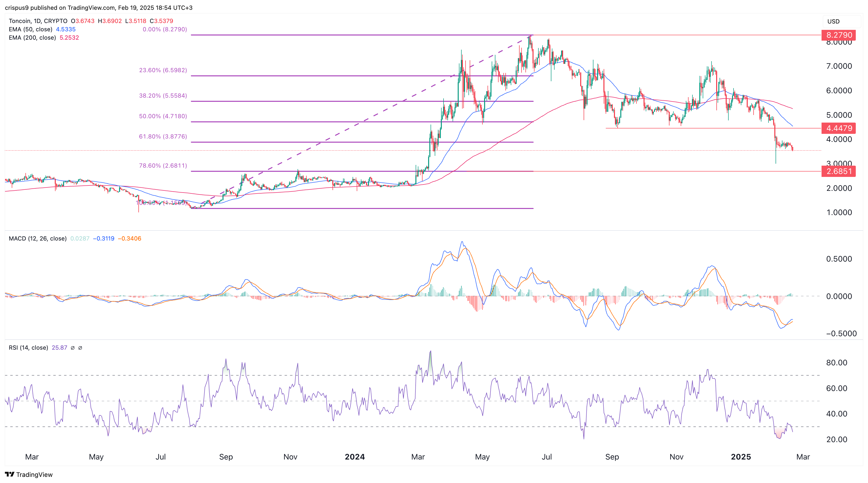Select the Toncoin, 1D, CRYPTO title
Screen dimensions: 868x483
point(38,21)
